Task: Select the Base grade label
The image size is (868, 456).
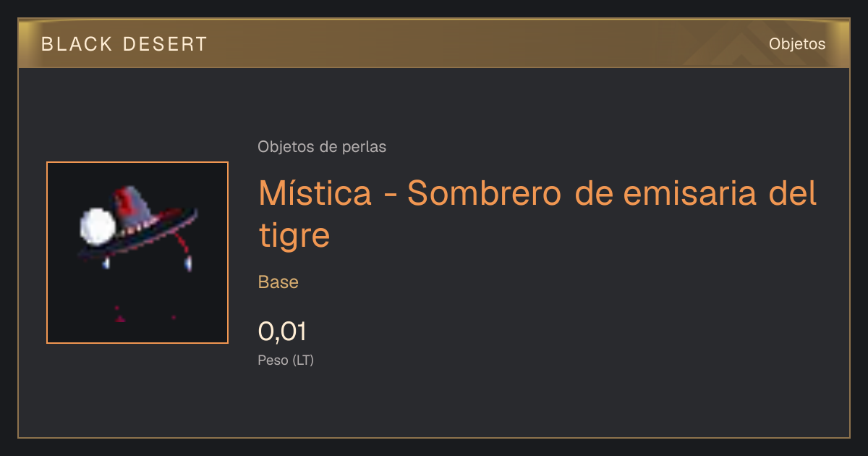Action: tap(278, 282)
